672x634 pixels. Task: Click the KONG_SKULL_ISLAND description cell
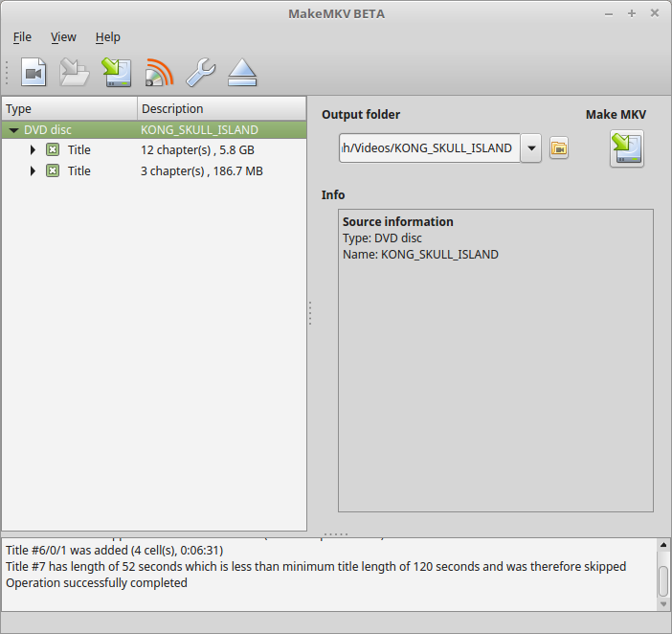[200, 130]
